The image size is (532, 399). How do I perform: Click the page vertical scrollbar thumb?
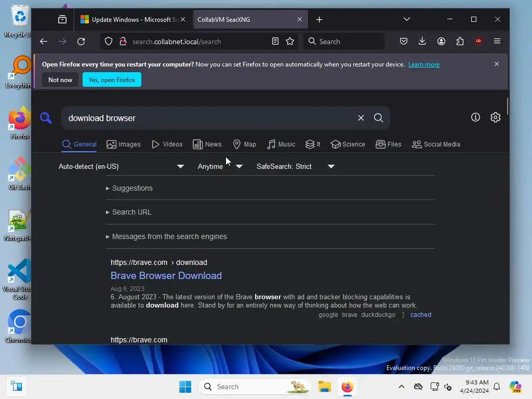(508, 106)
